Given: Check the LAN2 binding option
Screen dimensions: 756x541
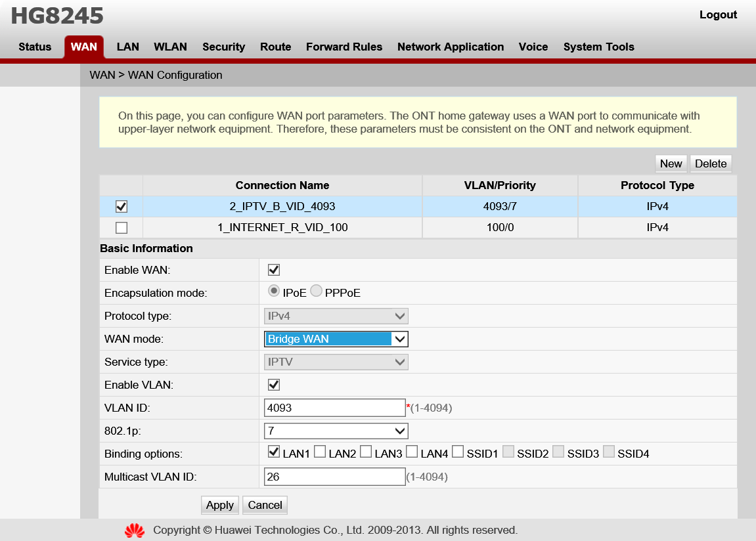Looking at the screenshot, I should pyautogui.click(x=320, y=452).
